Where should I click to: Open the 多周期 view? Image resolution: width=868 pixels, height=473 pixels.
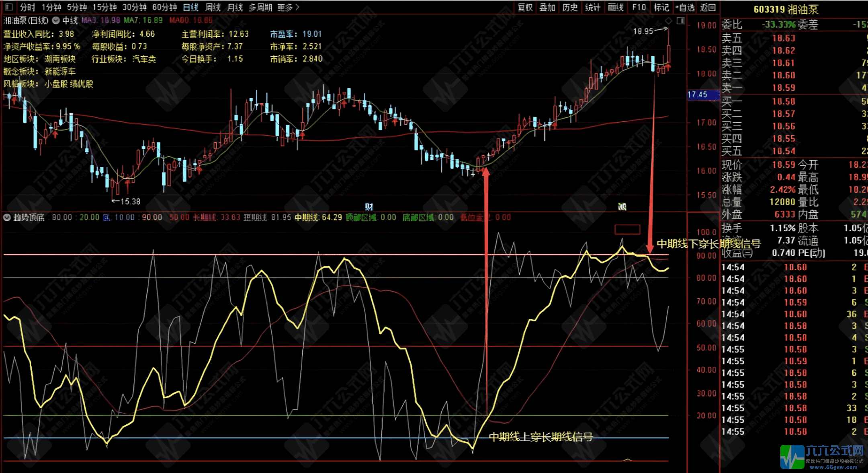pos(260,7)
